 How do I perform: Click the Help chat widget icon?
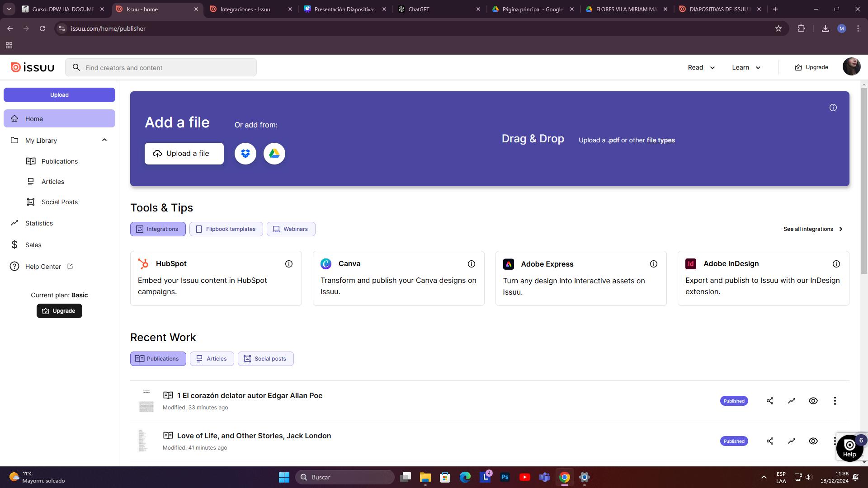click(x=849, y=447)
